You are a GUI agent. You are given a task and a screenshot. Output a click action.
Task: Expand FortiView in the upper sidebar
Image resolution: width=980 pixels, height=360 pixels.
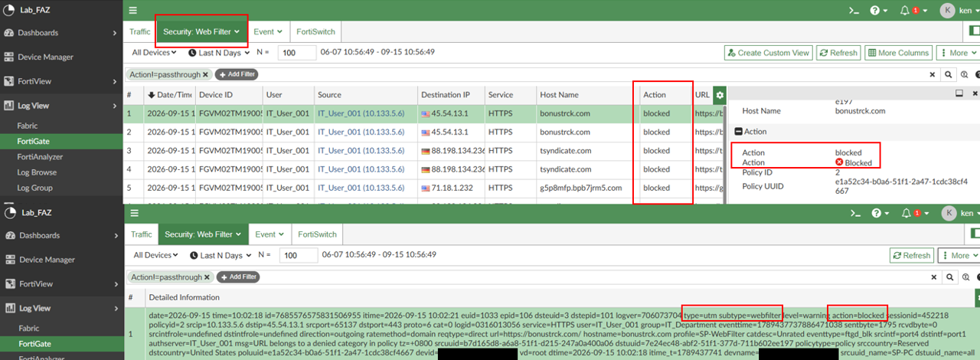click(61, 81)
